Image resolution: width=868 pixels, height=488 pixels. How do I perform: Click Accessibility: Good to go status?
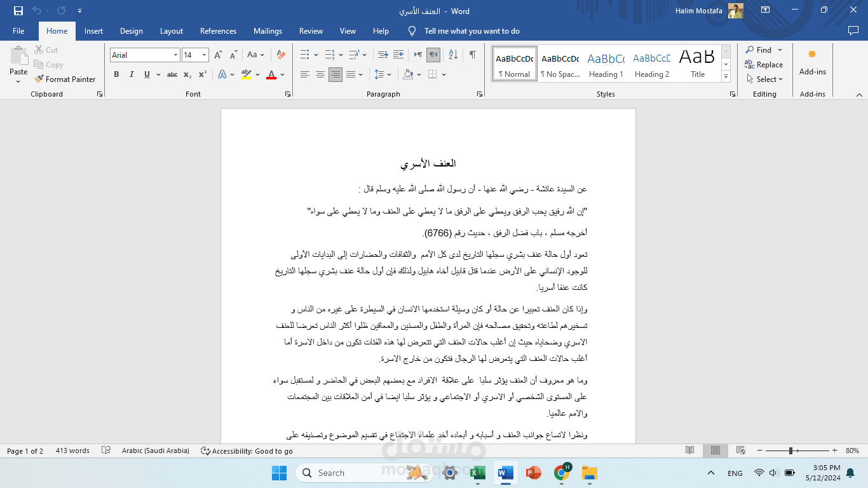(247, 451)
